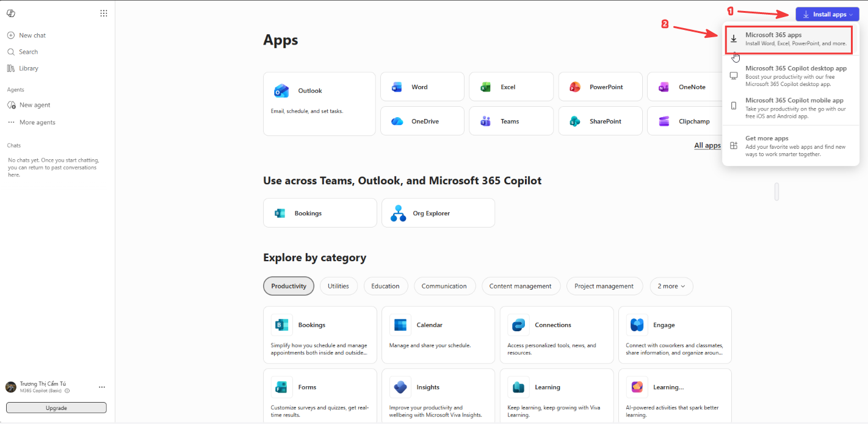
Task: Select the Content management category filter
Action: [520, 286]
